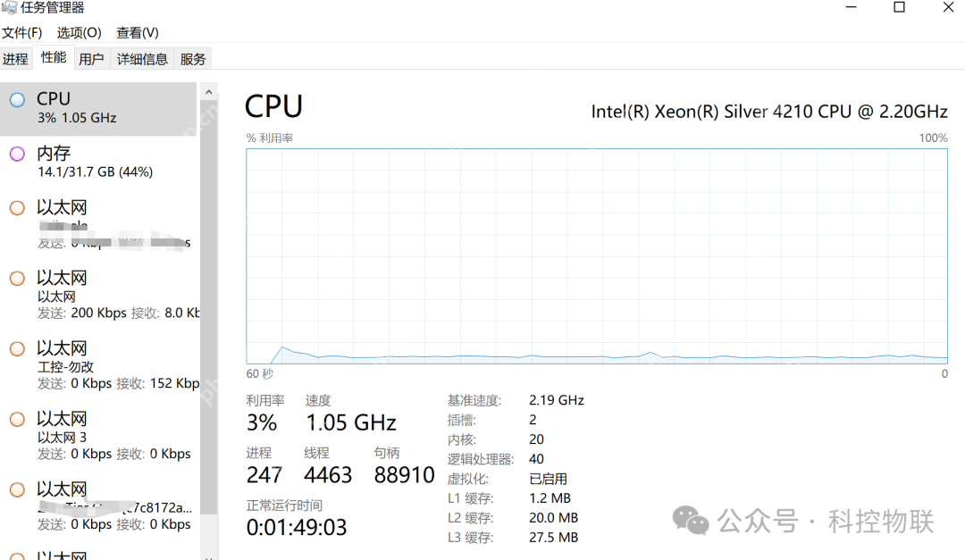Open the 选项(O) menu
965x560 pixels.
point(80,33)
